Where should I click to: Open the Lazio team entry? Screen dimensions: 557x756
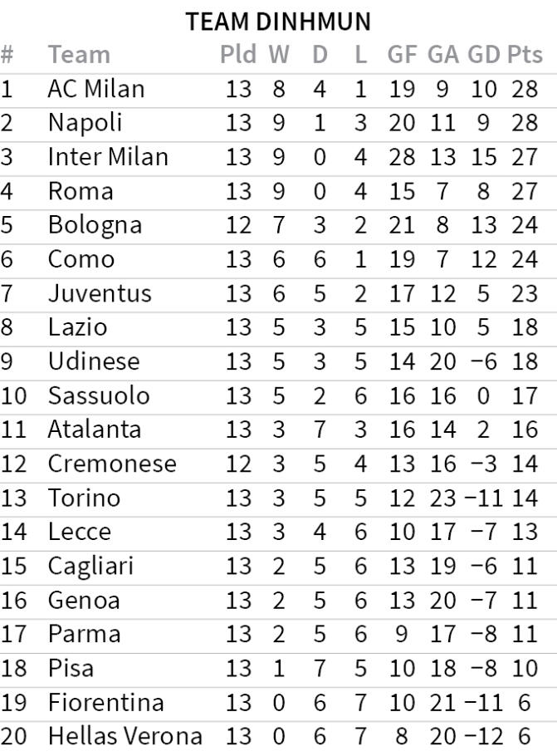click(x=77, y=327)
